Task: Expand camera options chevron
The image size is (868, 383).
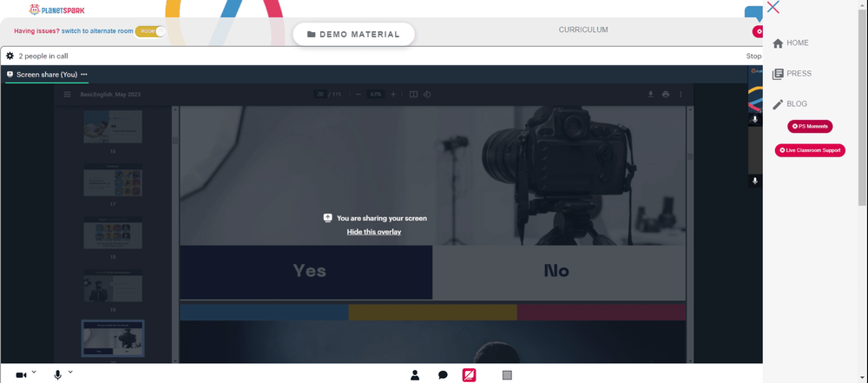Action: [34, 372]
